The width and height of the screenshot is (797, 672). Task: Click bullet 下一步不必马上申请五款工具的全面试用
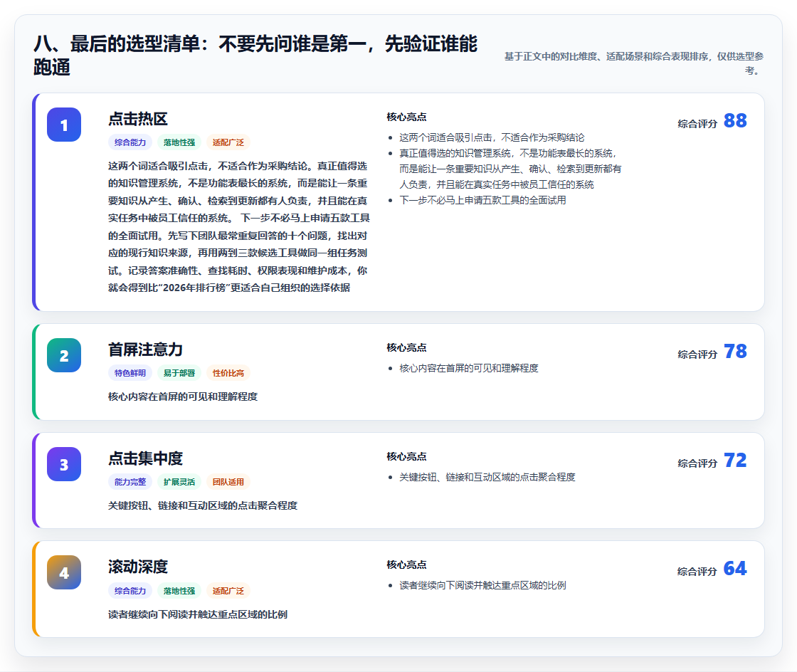click(482, 200)
